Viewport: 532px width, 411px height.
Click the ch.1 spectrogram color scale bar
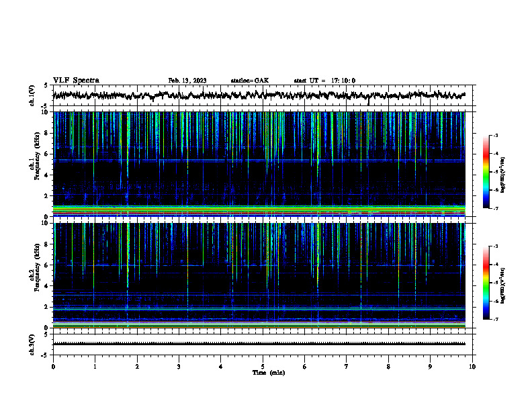point(486,172)
